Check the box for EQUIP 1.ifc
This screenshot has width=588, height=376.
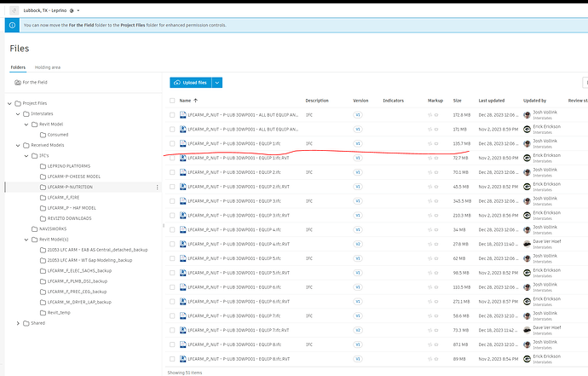point(172,144)
